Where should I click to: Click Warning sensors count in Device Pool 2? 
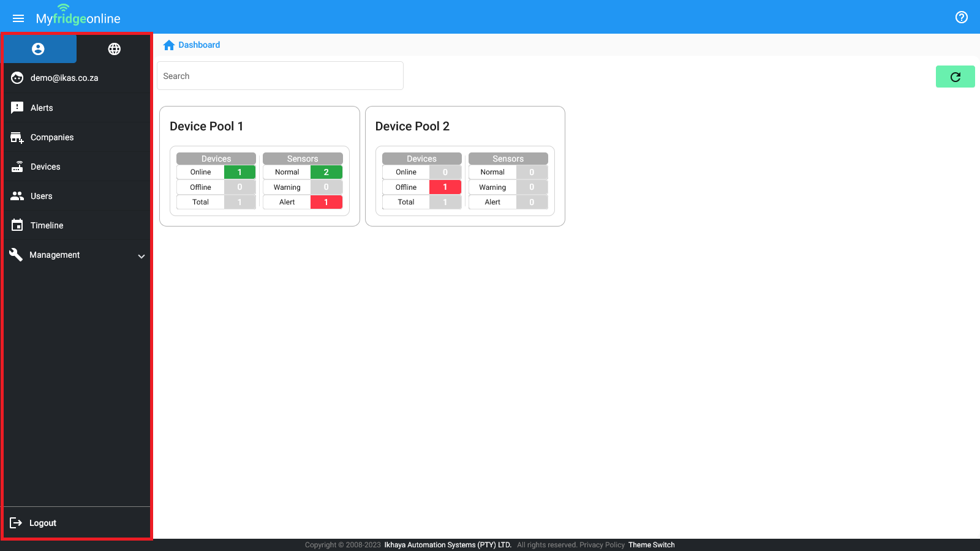click(532, 187)
